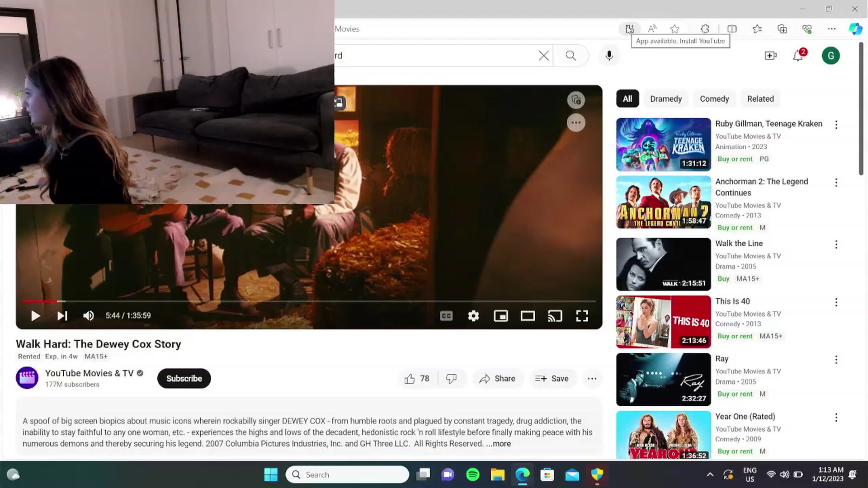Open Year One (Rated) title
The image size is (868, 488).
click(745, 417)
